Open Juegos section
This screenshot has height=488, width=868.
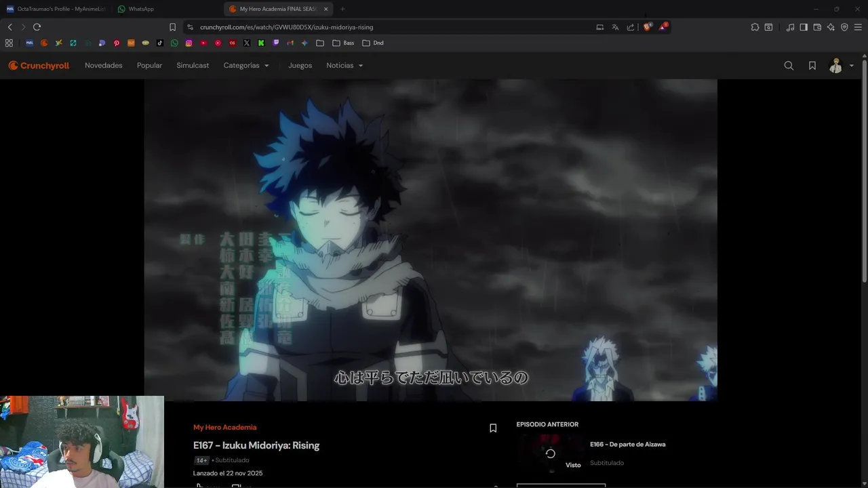click(x=300, y=66)
